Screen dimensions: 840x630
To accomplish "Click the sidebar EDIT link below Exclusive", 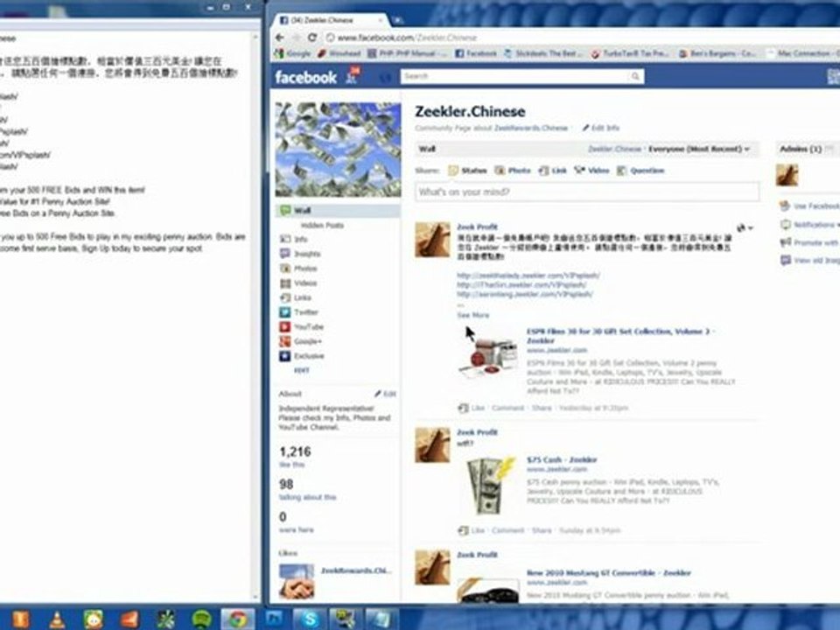I will tap(302, 370).
